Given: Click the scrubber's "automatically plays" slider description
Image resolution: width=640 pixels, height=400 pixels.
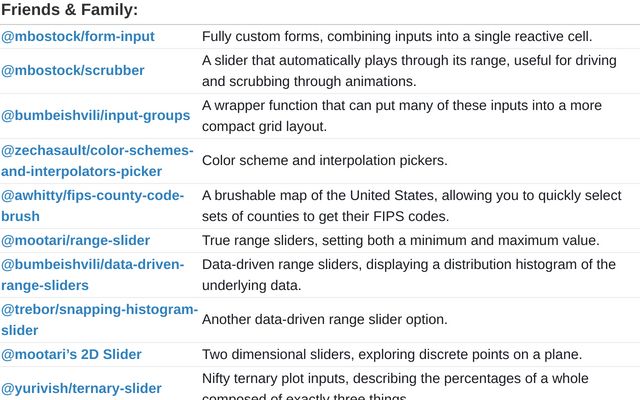Looking at the screenshot, I should point(408,70).
